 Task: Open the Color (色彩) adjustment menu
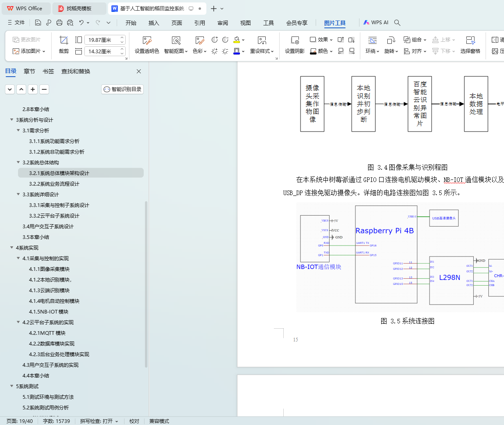pyautogui.click(x=199, y=45)
